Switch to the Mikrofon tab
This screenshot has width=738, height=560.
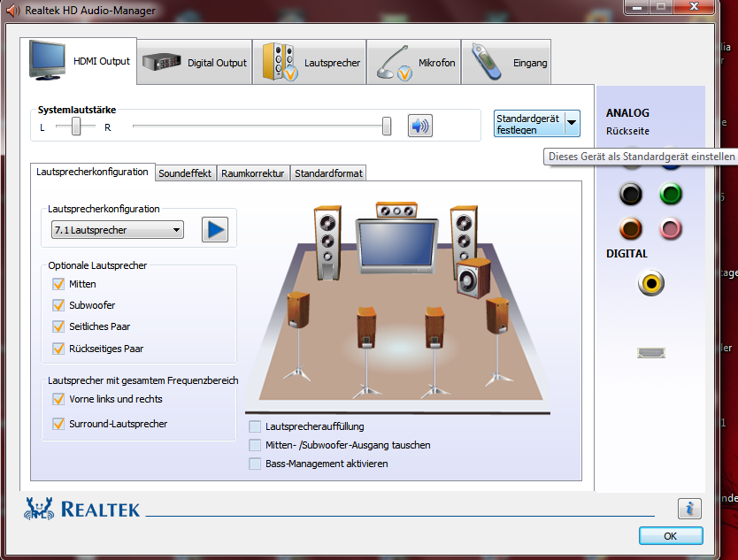point(414,62)
